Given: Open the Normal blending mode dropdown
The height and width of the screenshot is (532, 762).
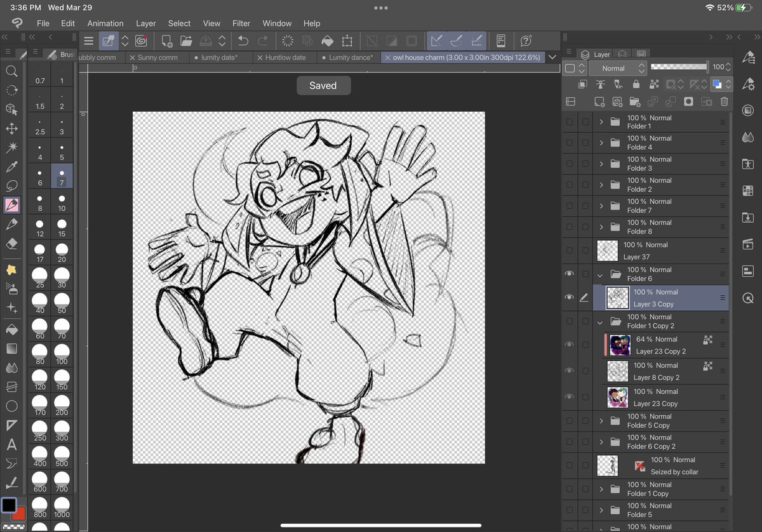Looking at the screenshot, I should click(618, 68).
